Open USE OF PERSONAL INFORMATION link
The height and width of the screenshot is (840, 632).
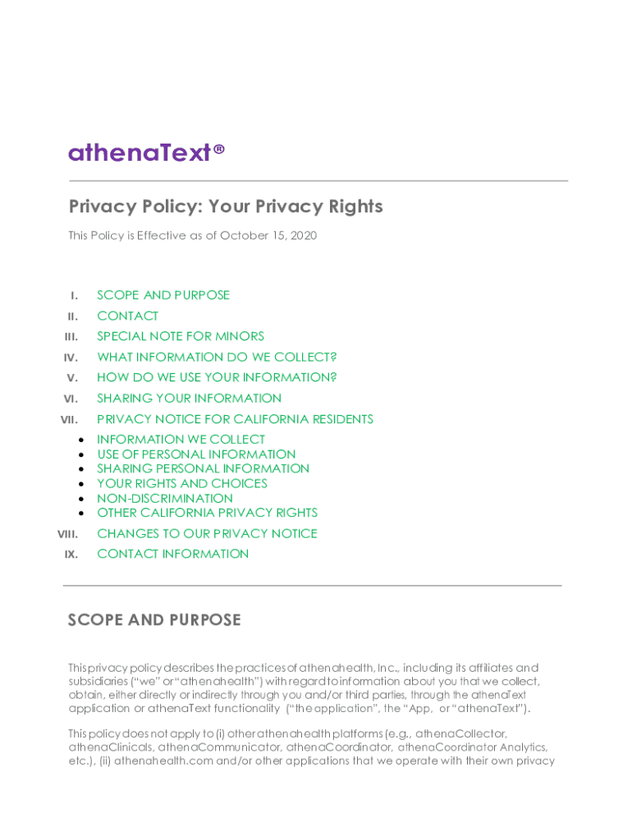(x=196, y=454)
